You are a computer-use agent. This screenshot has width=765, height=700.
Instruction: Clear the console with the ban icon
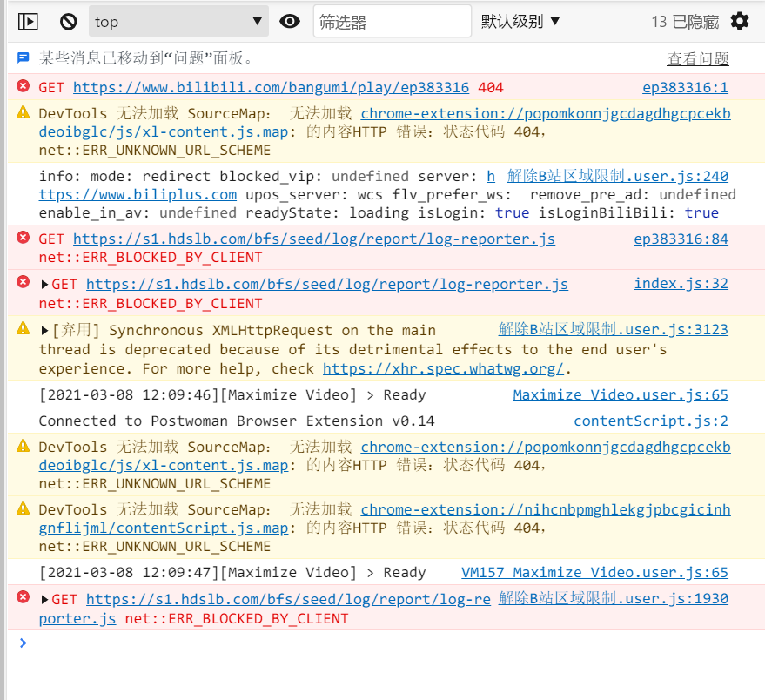(68, 21)
